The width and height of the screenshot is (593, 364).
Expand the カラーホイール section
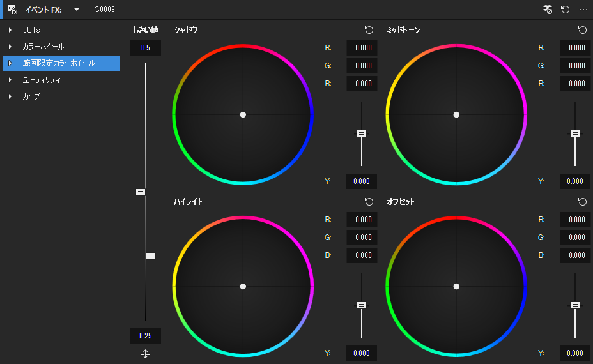point(10,47)
